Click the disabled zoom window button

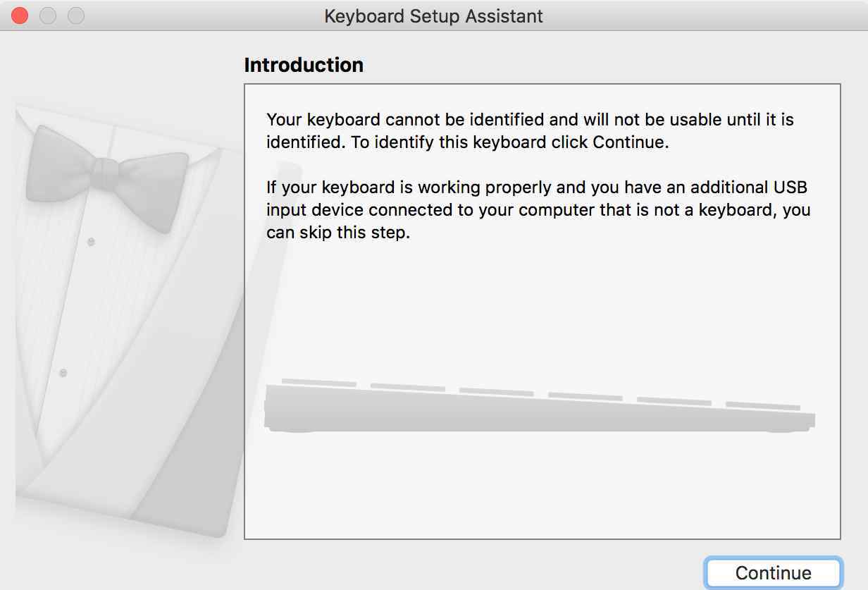click(x=76, y=16)
